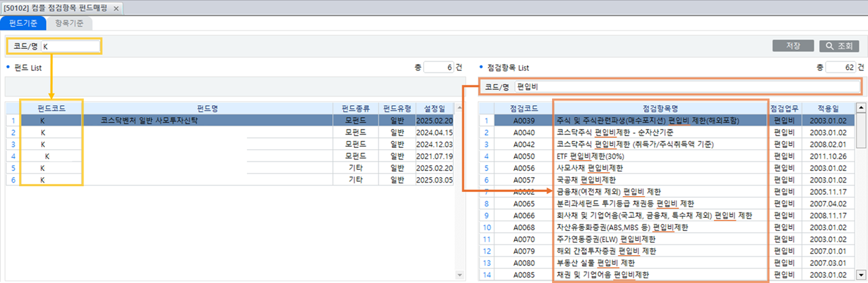Click the 펀드 List total count field

pos(439,68)
